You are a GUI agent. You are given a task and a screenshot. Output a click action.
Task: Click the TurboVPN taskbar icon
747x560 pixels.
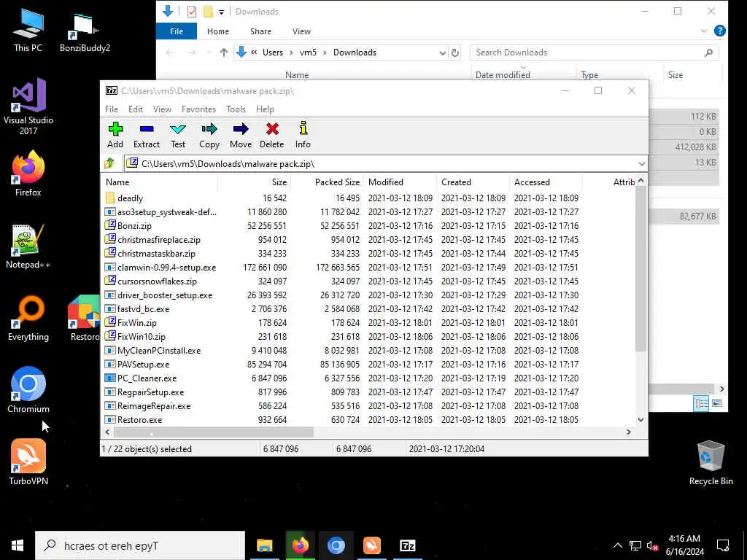coord(371,545)
